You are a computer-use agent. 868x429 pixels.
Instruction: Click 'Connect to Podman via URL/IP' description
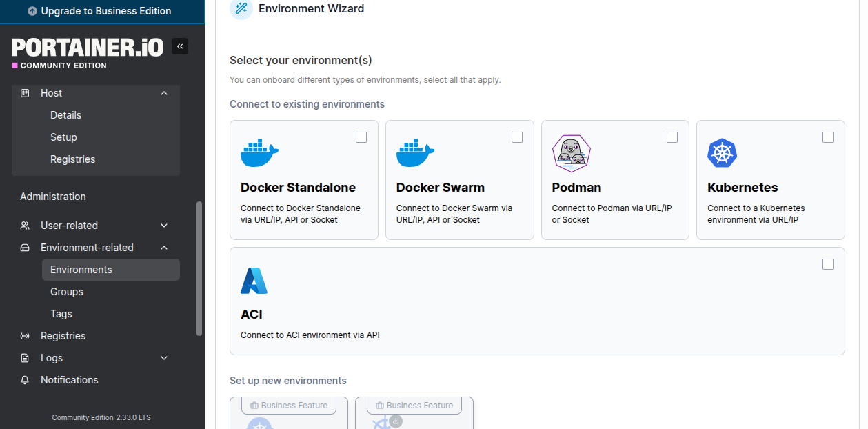pyautogui.click(x=612, y=214)
